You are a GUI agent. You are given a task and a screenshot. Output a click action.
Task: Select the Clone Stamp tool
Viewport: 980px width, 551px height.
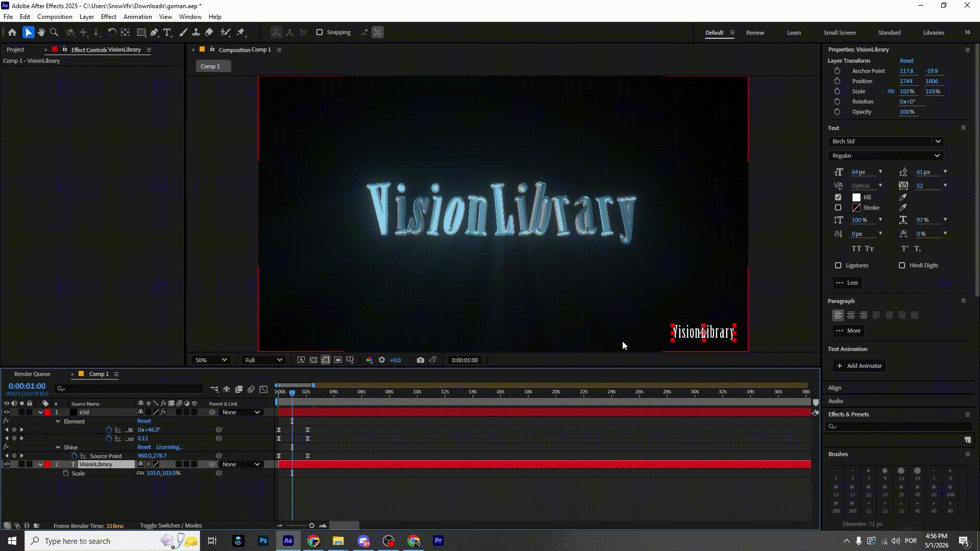[195, 32]
